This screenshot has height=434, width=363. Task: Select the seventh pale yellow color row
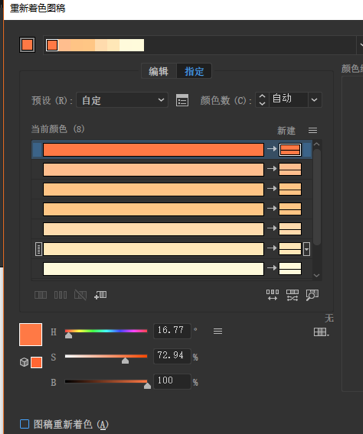153,269
